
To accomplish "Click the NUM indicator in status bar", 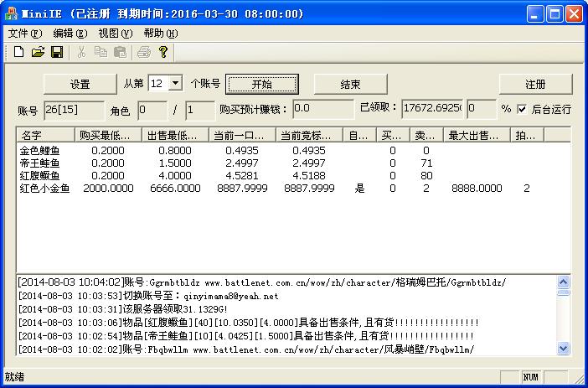I will click(x=530, y=377).
